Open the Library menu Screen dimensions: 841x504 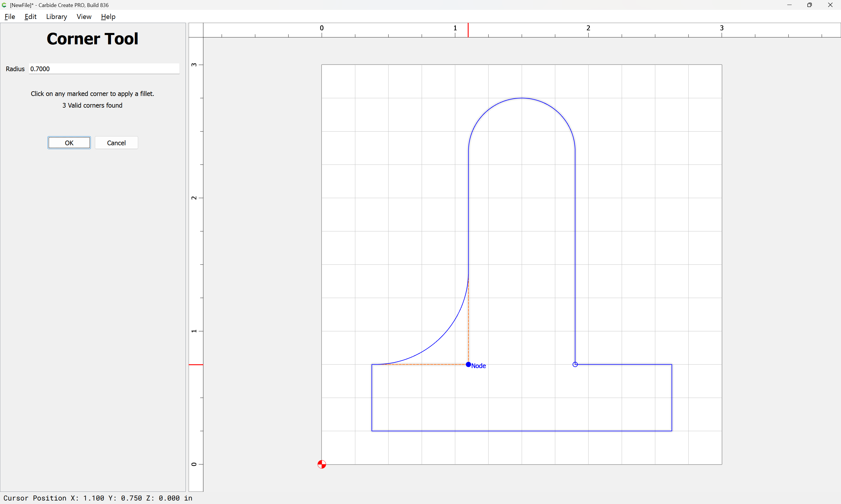pos(56,17)
